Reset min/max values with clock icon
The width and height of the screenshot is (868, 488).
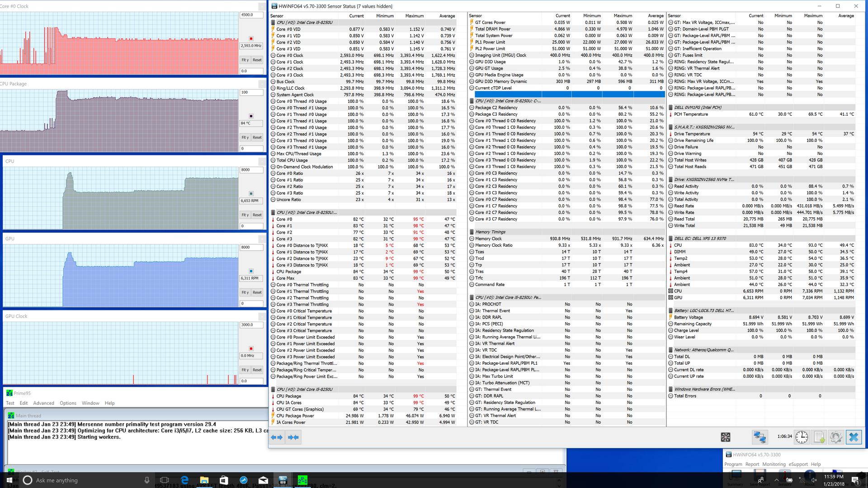pyautogui.click(x=802, y=437)
